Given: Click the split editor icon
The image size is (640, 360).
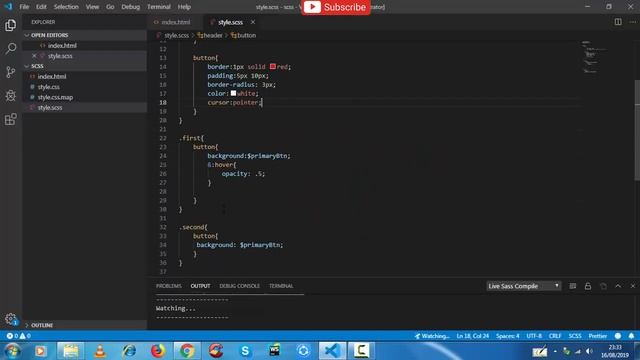Looking at the screenshot, I should [x=618, y=22].
